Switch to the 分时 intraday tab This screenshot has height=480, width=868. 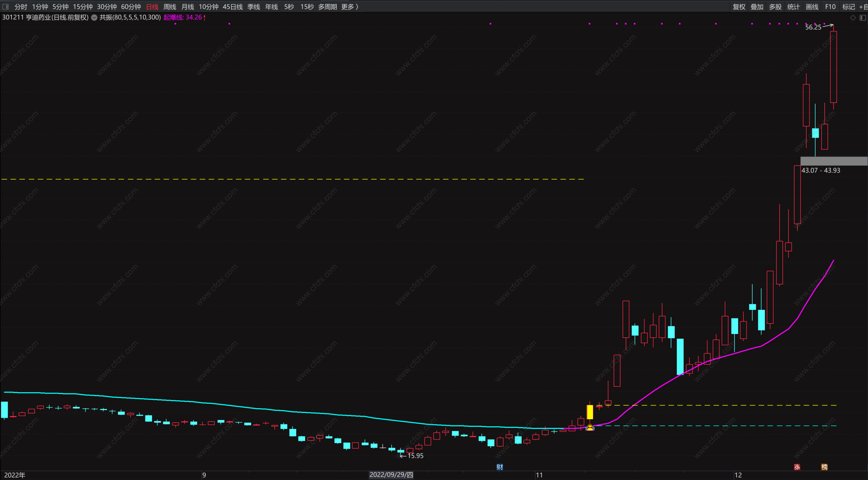[x=21, y=7]
